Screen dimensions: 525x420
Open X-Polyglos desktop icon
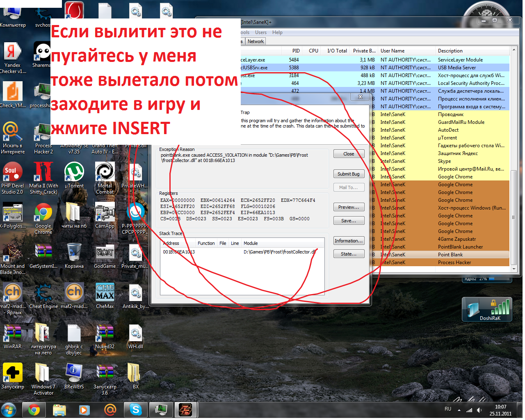tap(13, 215)
